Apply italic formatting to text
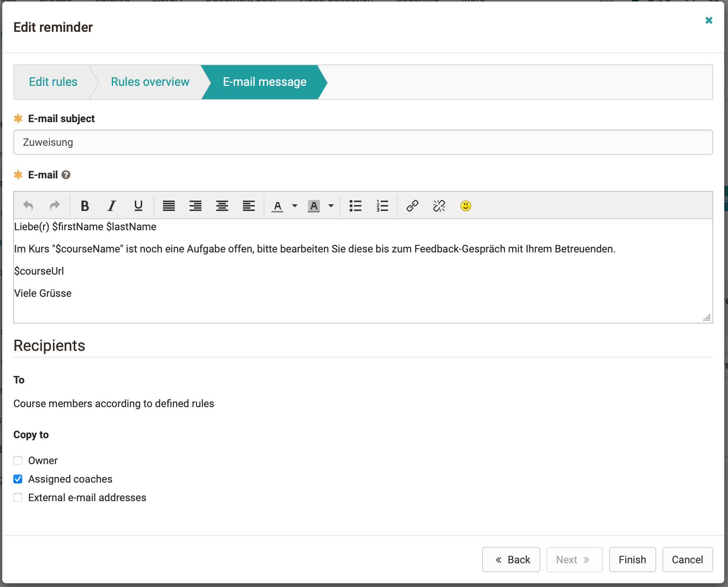 point(111,206)
